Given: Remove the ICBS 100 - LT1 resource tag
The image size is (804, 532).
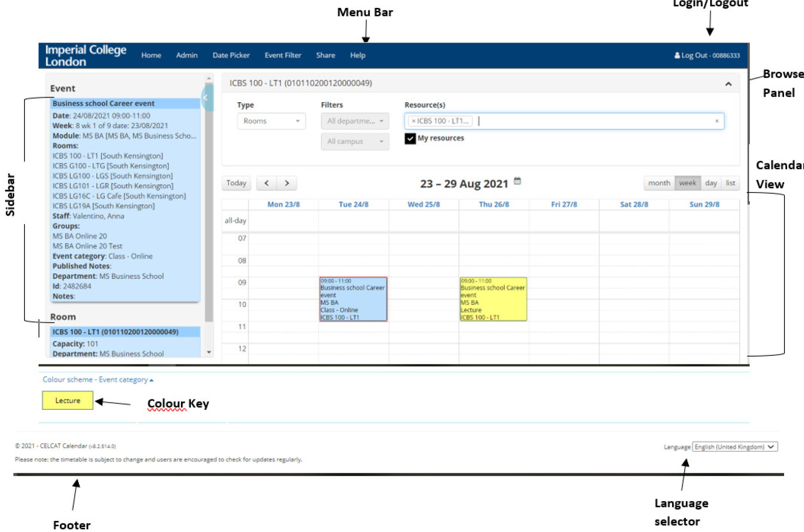Looking at the screenshot, I should [x=414, y=121].
